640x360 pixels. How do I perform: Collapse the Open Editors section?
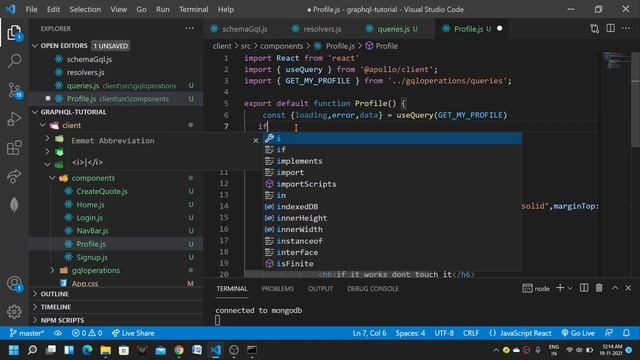tap(35, 46)
